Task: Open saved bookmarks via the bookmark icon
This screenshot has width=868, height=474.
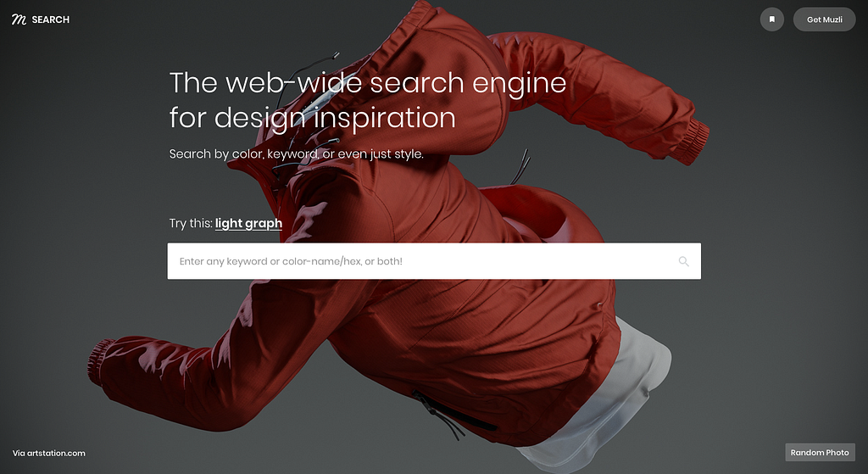Action: pyautogui.click(x=771, y=20)
